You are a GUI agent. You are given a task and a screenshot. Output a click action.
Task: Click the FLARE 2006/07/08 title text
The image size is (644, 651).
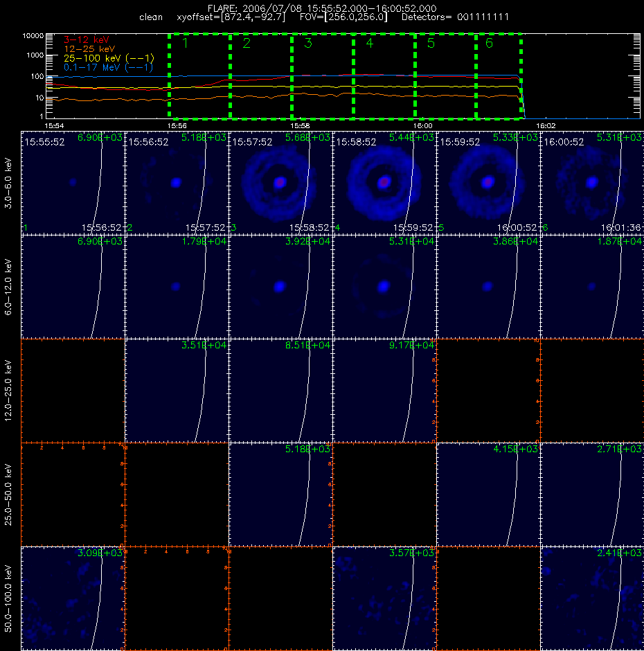(x=322, y=8)
